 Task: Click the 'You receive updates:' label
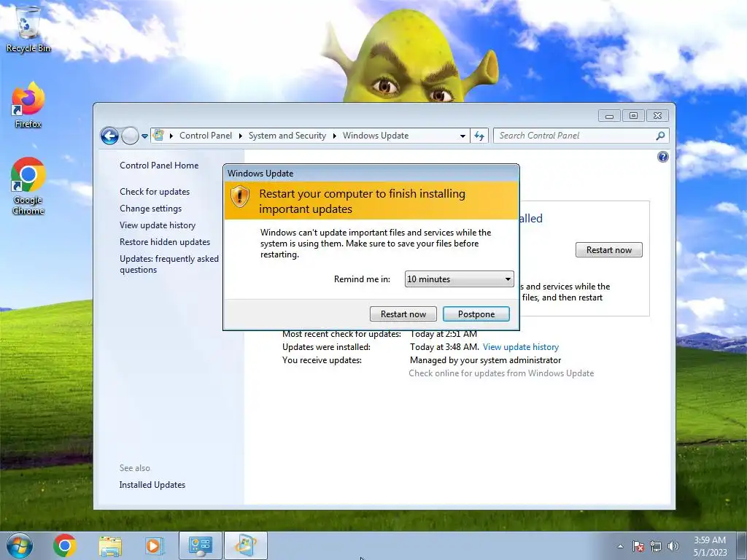322,360
